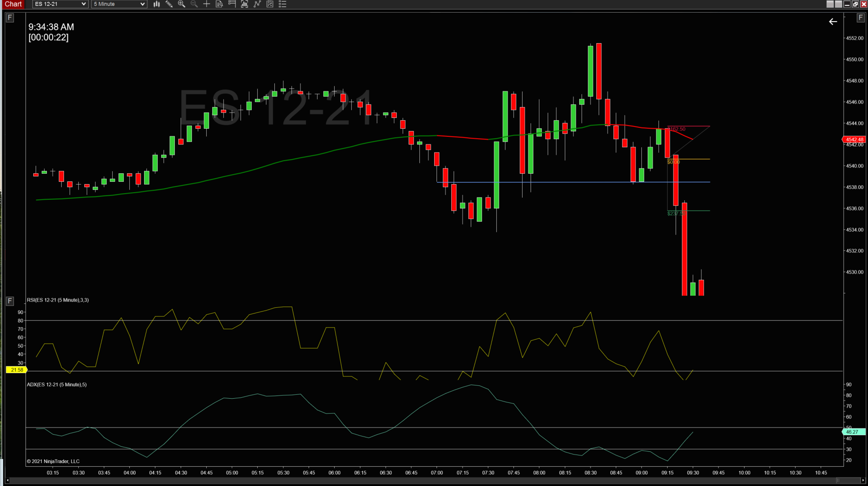Click the yellow 21.58 RSI value marker
The height and width of the screenshot is (486, 868).
point(17,370)
